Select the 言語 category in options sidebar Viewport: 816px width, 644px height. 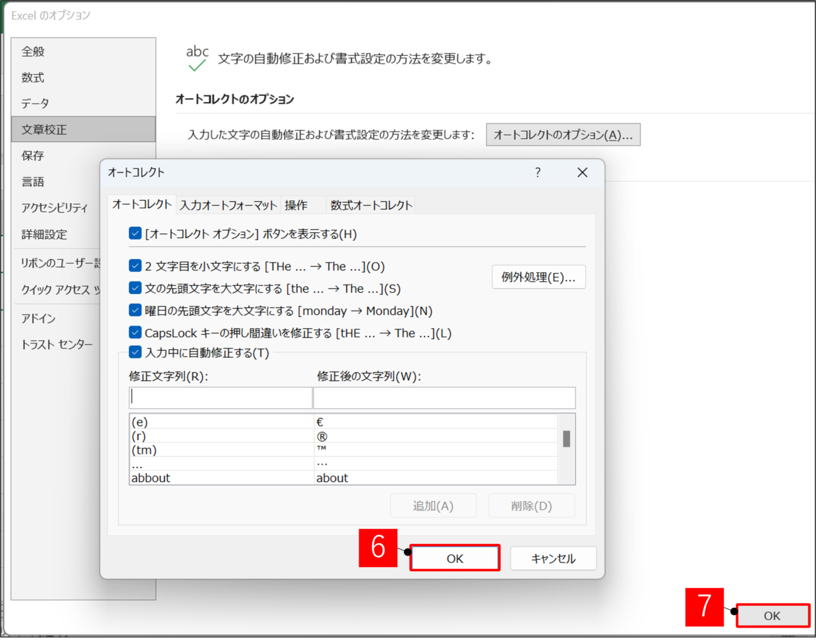pyautogui.click(x=56, y=182)
